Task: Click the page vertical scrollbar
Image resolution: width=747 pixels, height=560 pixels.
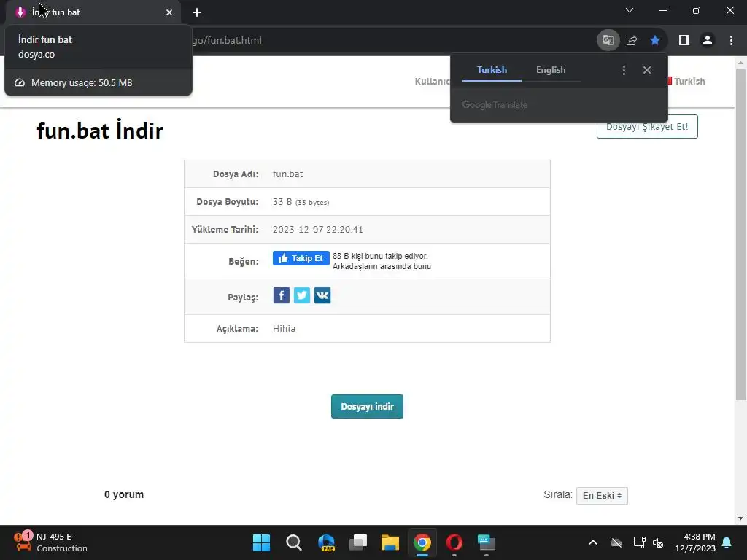Action: [740, 234]
